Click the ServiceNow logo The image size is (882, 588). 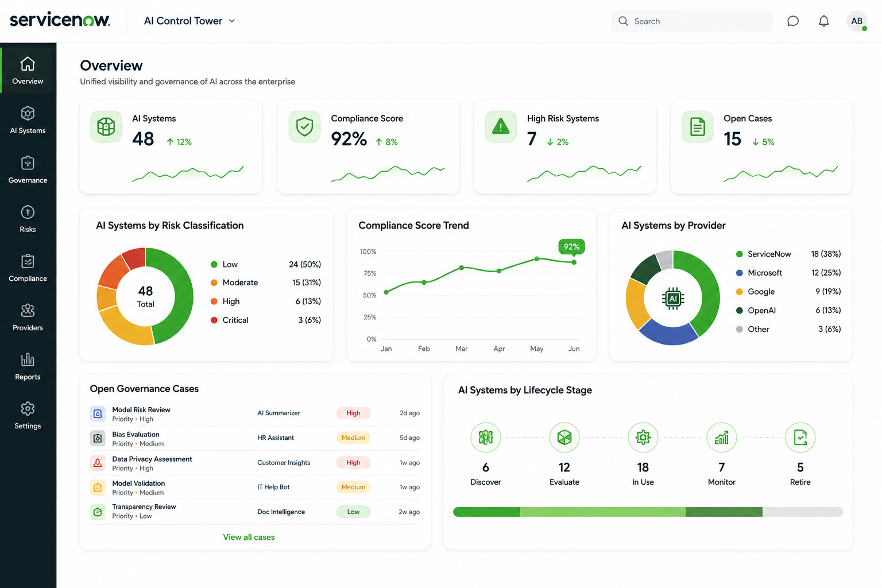pos(60,20)
